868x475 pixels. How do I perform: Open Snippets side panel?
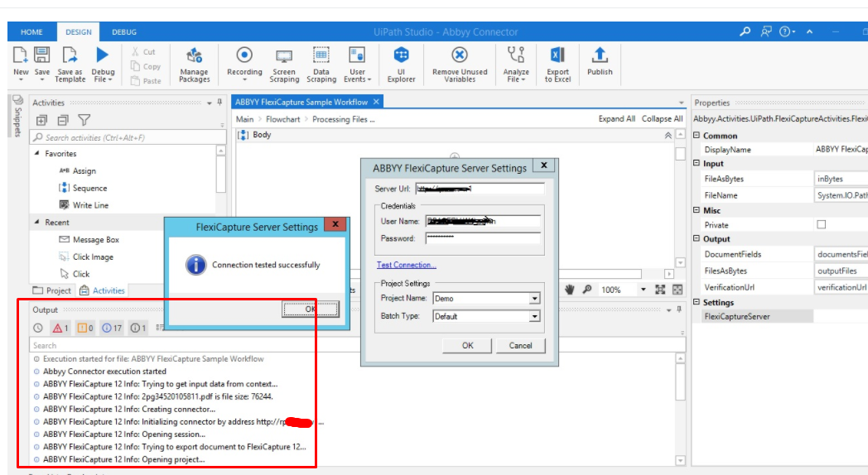(17, 116)
